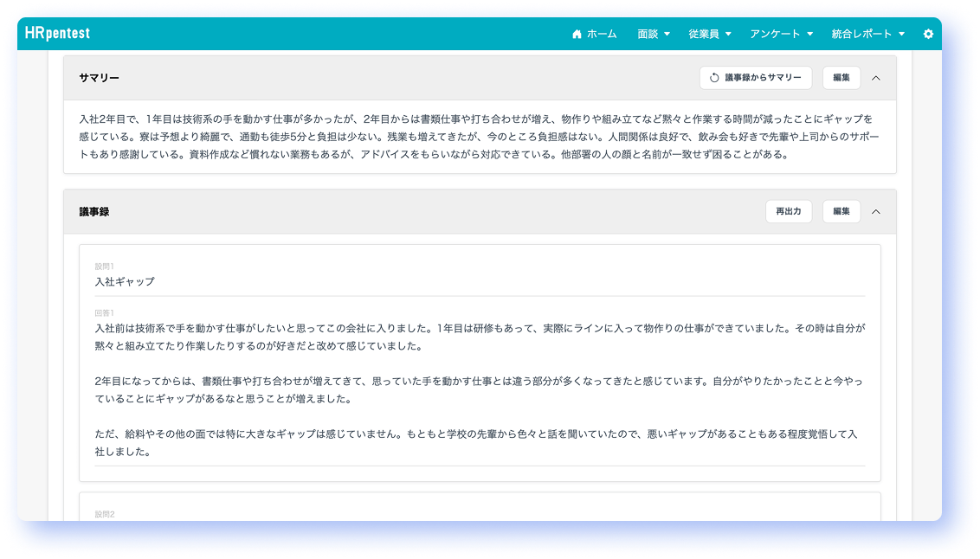Open settings via the gear icon

click(x=928, y=34)
